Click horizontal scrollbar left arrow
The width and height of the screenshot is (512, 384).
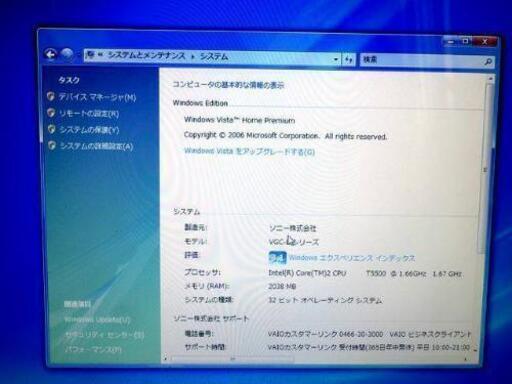[165, 359]
